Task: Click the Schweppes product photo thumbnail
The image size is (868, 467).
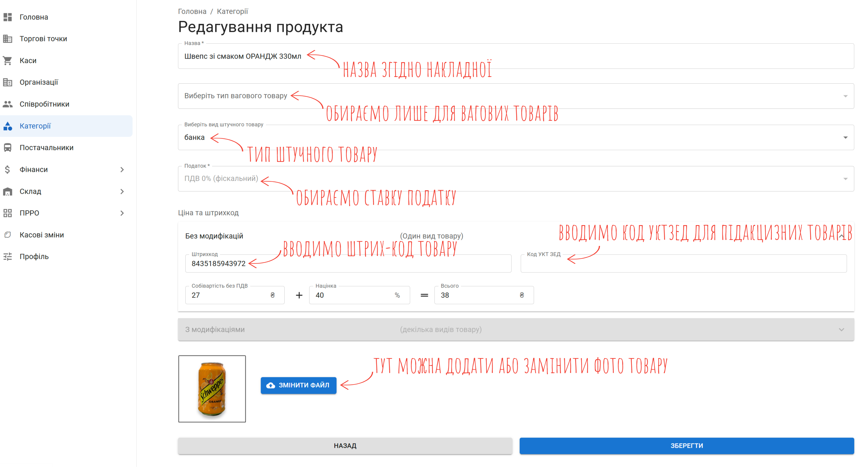Action: (x=212, y=389)
